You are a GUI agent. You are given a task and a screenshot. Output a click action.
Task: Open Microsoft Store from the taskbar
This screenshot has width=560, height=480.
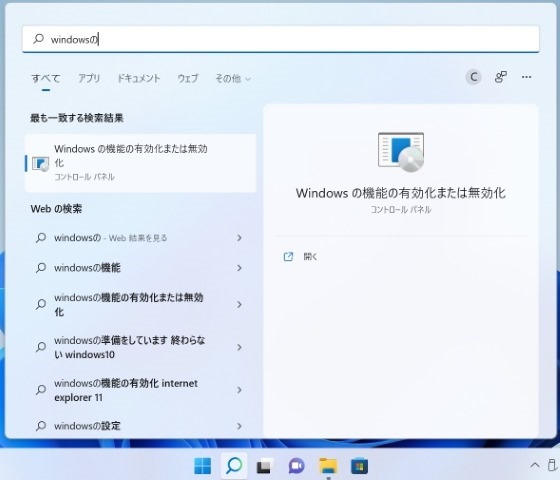359,466
